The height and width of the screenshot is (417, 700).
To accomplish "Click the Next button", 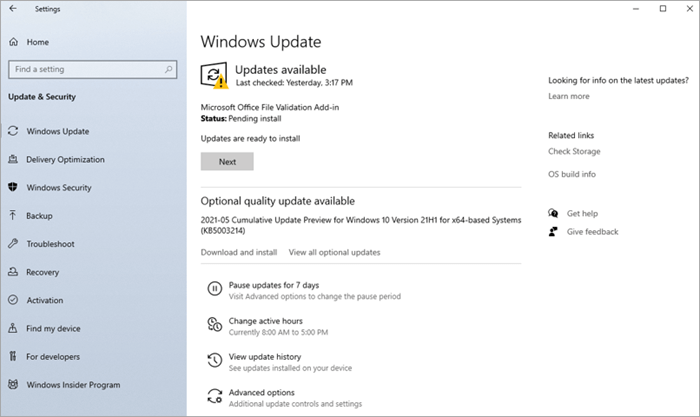I will [227, 162].
